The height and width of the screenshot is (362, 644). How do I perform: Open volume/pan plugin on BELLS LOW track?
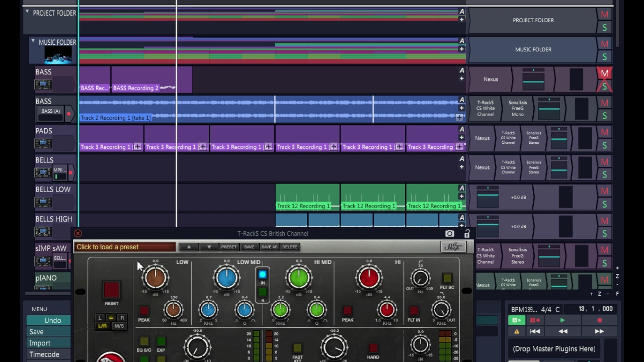click(x=487, y=197)
